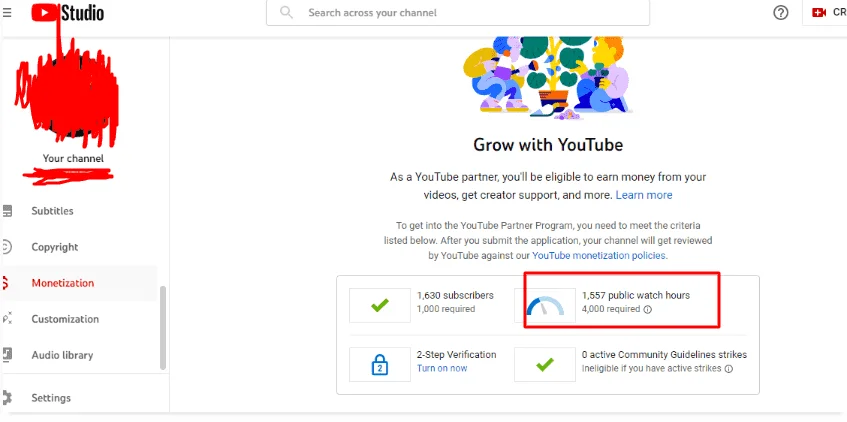Click the info icon next to 4,000 required
Image resolution: width=847 pixels, height=422 pixels.
click(x=648, y=310)
